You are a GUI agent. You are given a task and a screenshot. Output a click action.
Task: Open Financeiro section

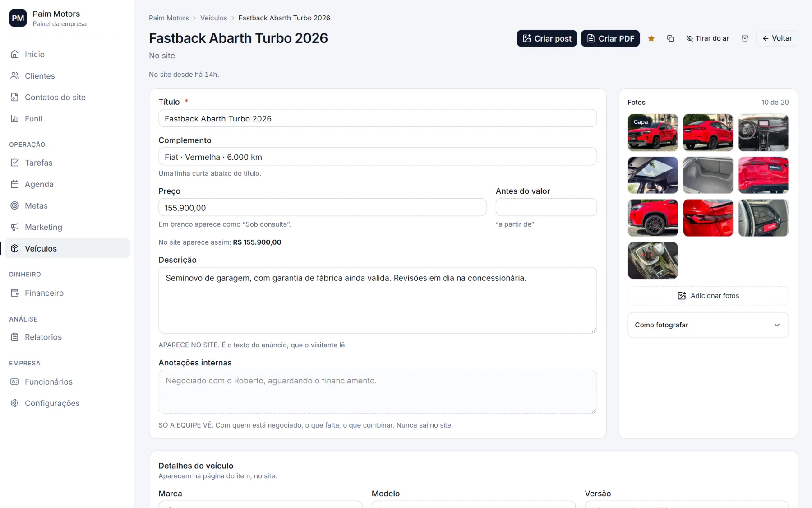click(68, 293)
